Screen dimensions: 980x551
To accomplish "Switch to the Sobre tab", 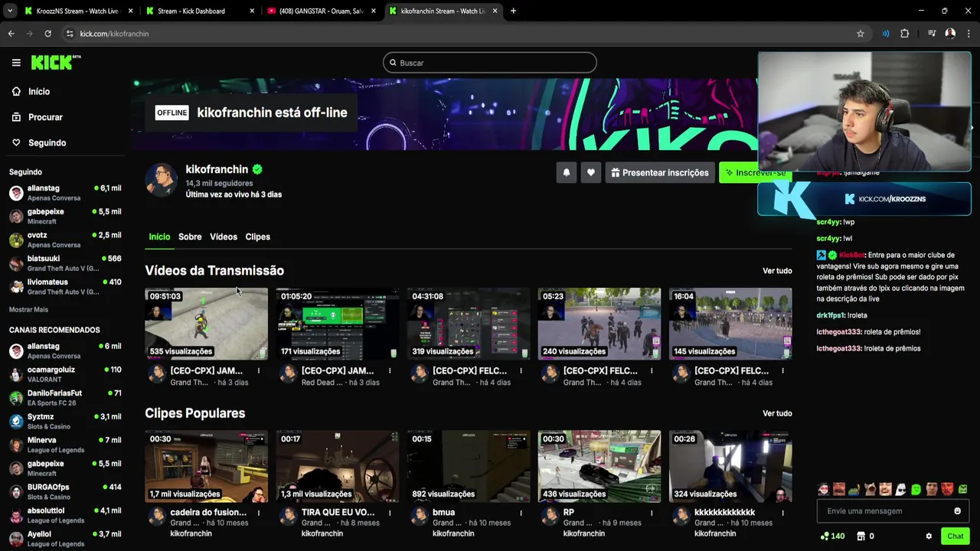I will click(190, 236).
